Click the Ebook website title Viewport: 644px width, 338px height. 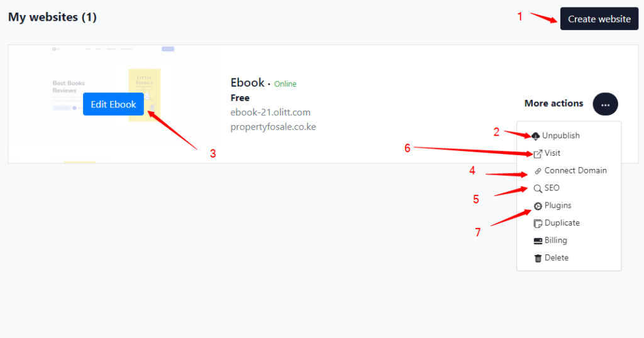point(248,83)
